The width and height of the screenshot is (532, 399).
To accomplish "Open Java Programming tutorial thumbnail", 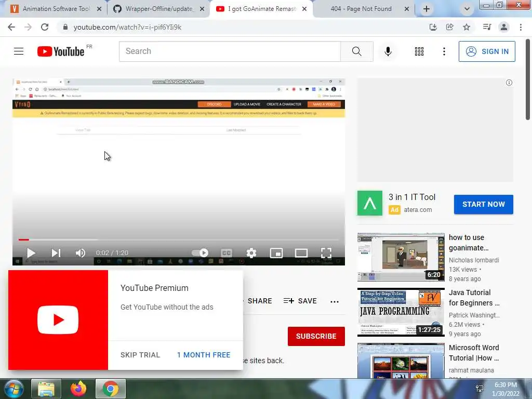I will tap(401, 312).
